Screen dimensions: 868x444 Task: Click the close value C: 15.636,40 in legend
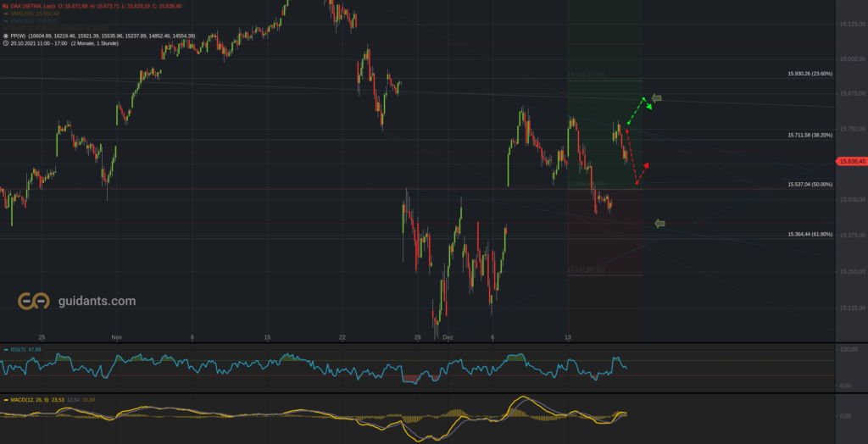point(167,6)
